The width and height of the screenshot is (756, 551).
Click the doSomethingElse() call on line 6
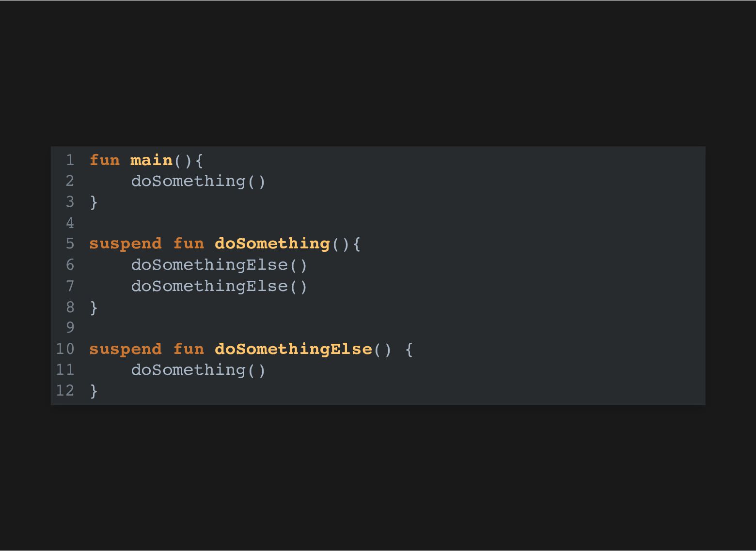(x=220, y=265)
